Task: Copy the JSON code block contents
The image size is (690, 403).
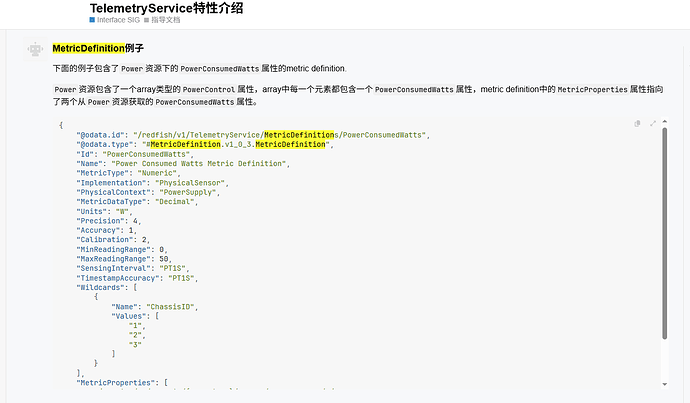Action: 637,124
